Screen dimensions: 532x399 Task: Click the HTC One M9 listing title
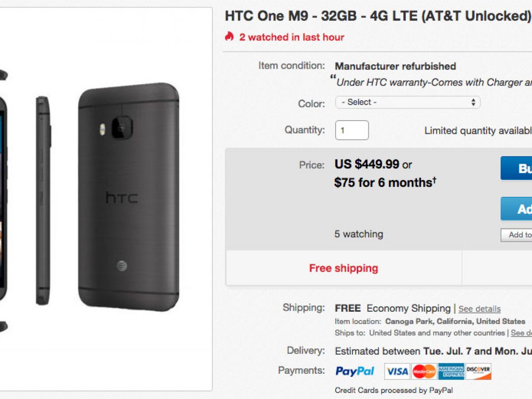377,16
